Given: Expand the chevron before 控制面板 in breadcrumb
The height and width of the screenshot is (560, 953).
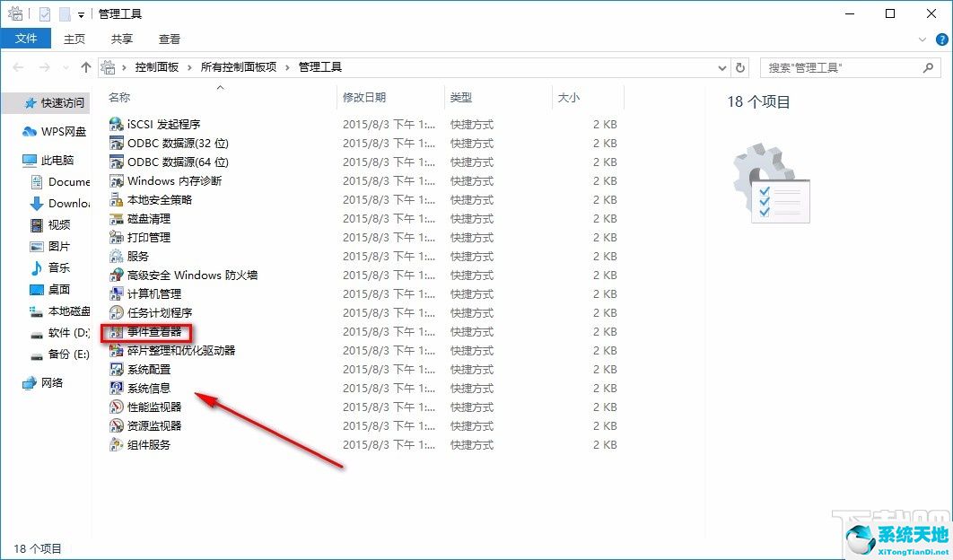Looking at the screenshot, I should click(x=124, y=67).
